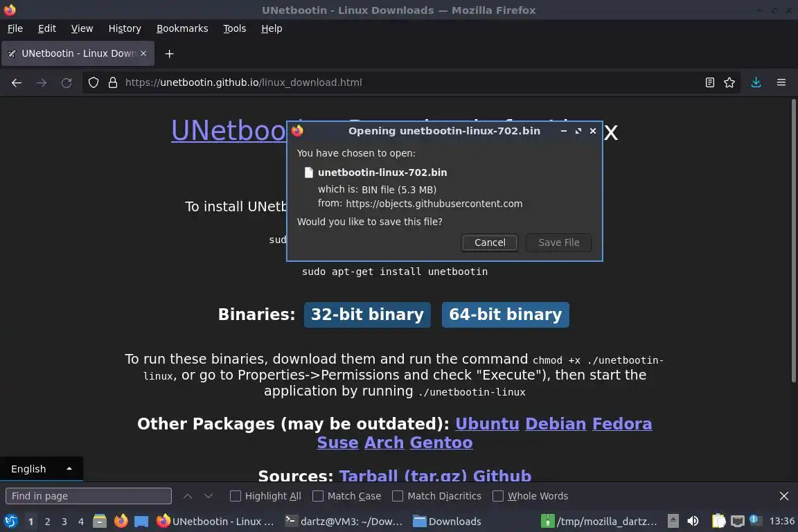Open the Edit menu
Screen dimensions: 798x532
pos(47,28)
